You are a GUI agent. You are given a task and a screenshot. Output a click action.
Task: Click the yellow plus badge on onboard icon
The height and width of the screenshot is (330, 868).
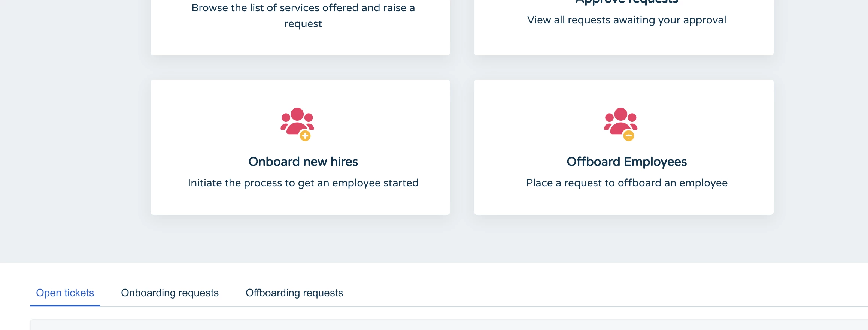click(305, 136)
